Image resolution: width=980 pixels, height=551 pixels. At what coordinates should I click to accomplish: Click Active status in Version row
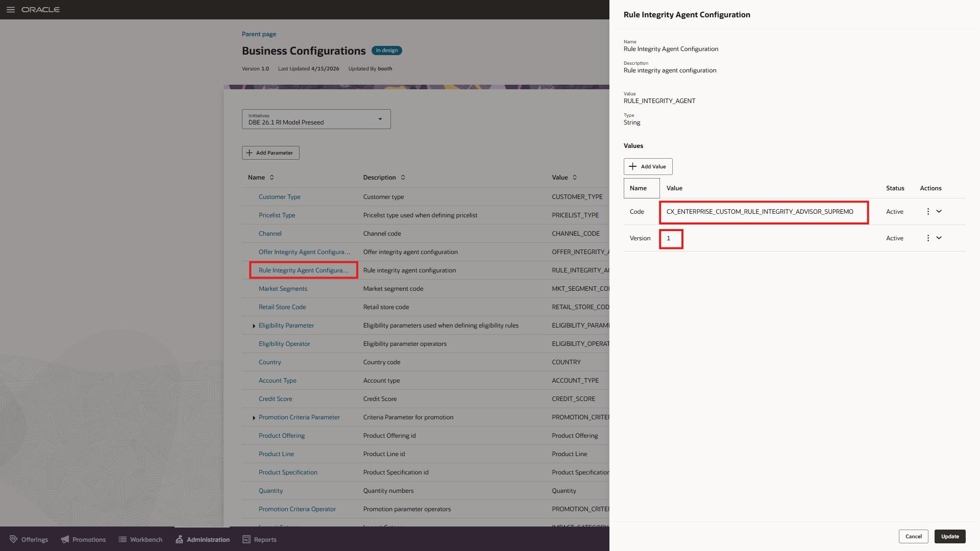coord(894,238)
